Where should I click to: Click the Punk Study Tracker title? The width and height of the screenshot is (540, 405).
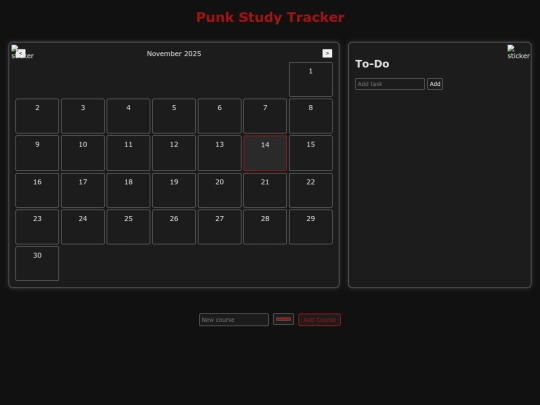(270, 17)
